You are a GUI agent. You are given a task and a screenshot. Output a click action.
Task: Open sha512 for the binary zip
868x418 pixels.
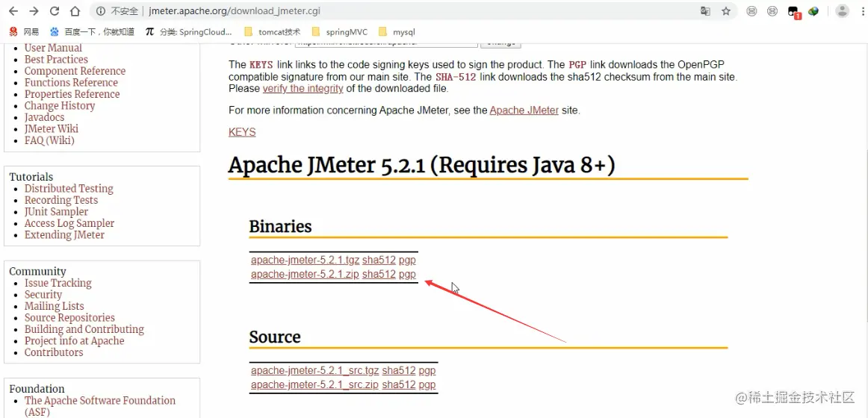[x=379, y=274]
